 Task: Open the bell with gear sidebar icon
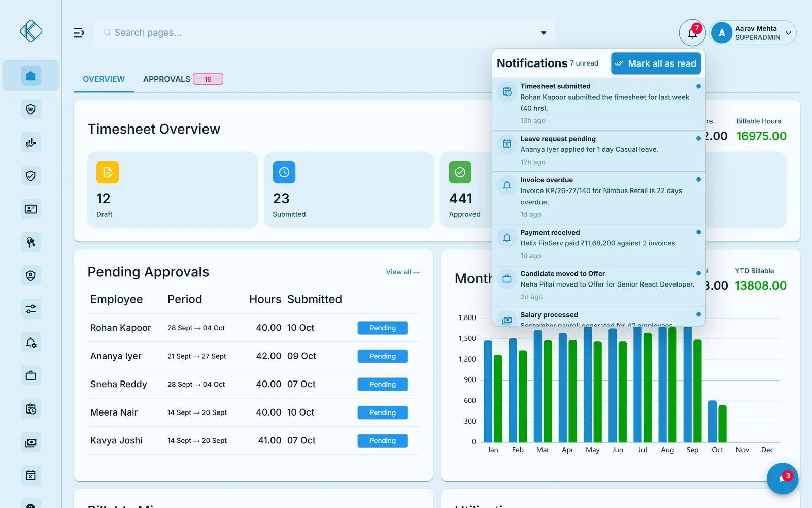pos(31,342)
